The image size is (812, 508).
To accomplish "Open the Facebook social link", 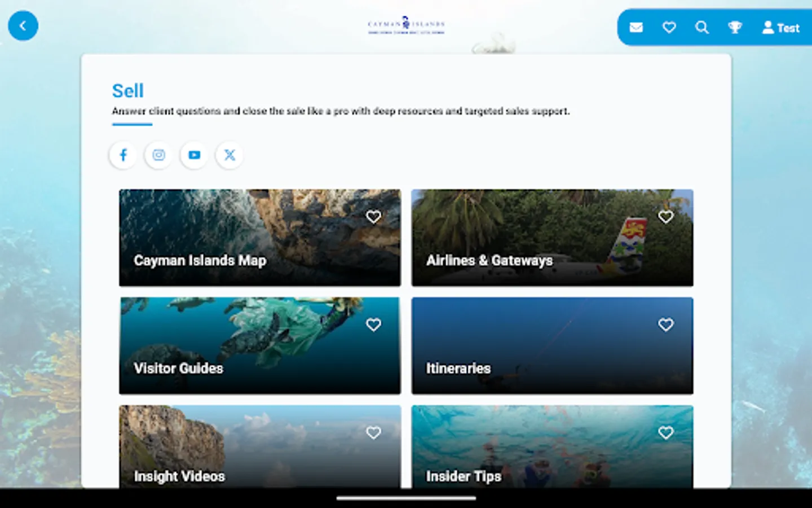I will tap(123, 155).
